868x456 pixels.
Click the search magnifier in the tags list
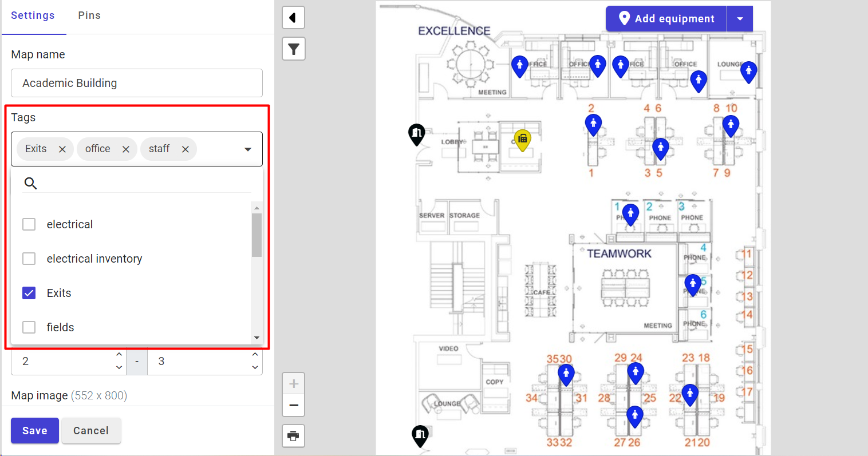click(31, 183)
